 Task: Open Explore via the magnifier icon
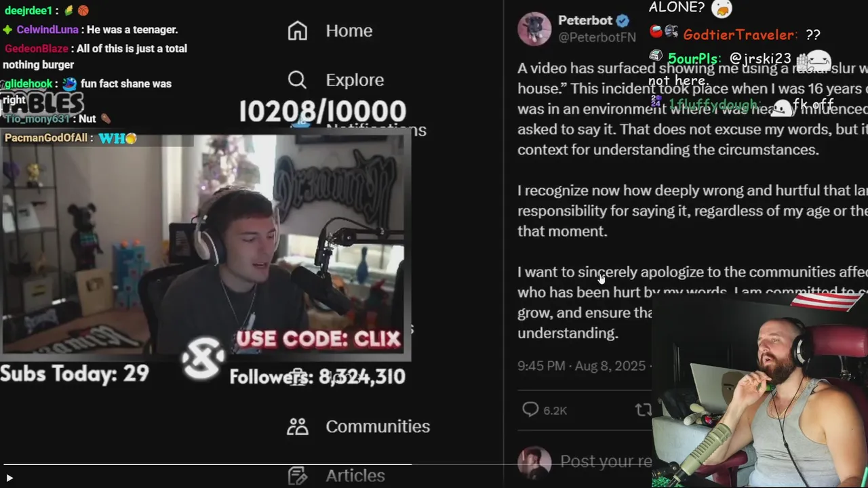tap(297, 80)
